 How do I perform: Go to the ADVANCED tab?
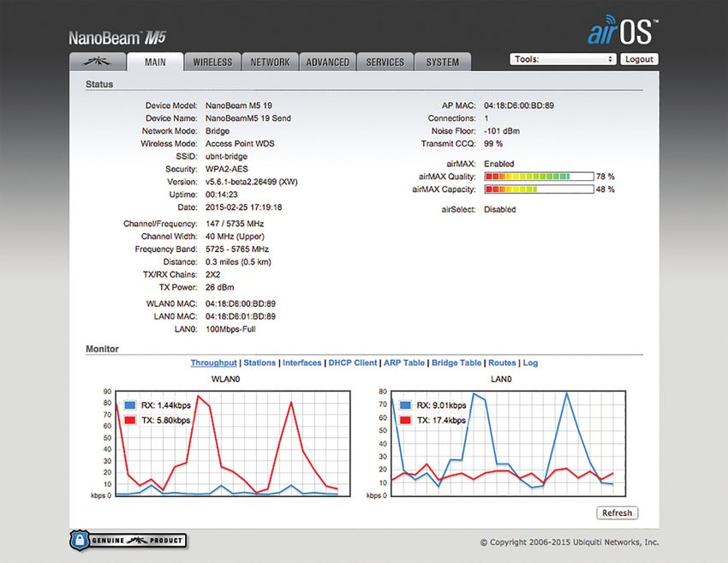[x=328, y=62]
